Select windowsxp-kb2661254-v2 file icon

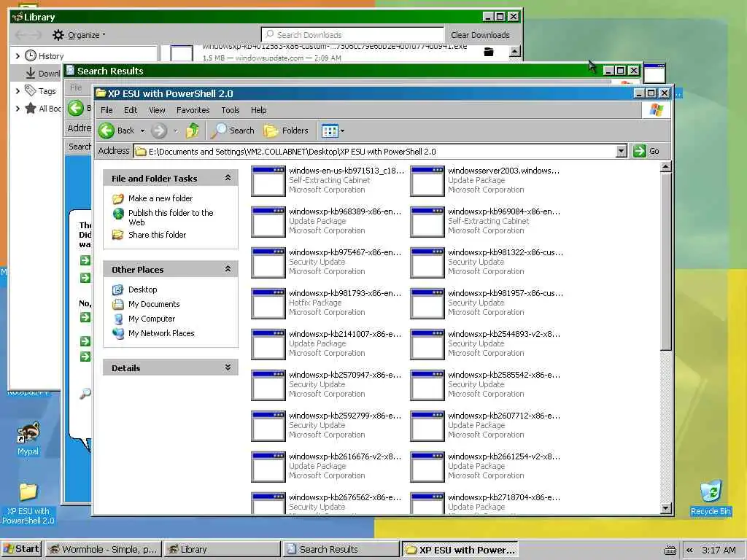click(x=427, y=467)
